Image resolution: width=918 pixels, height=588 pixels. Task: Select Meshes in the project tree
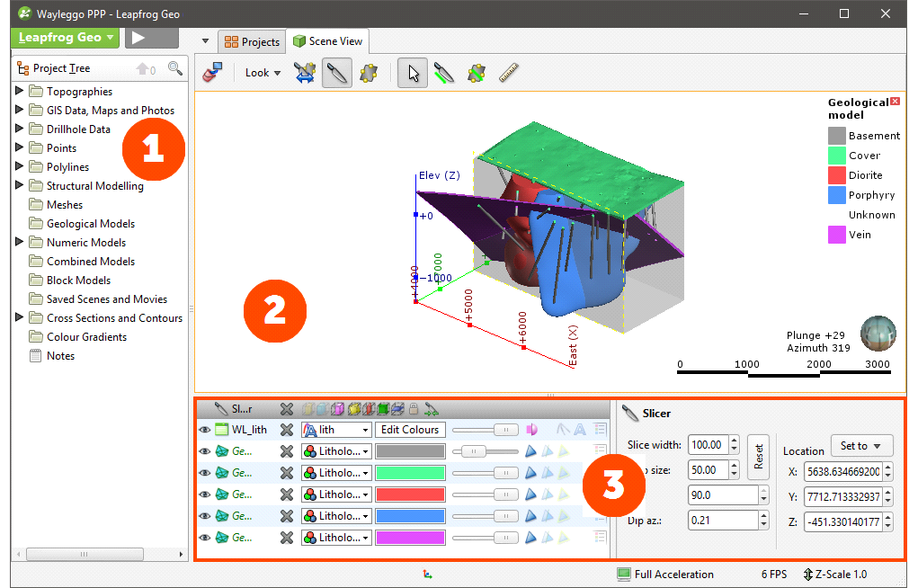coord(65,205)
